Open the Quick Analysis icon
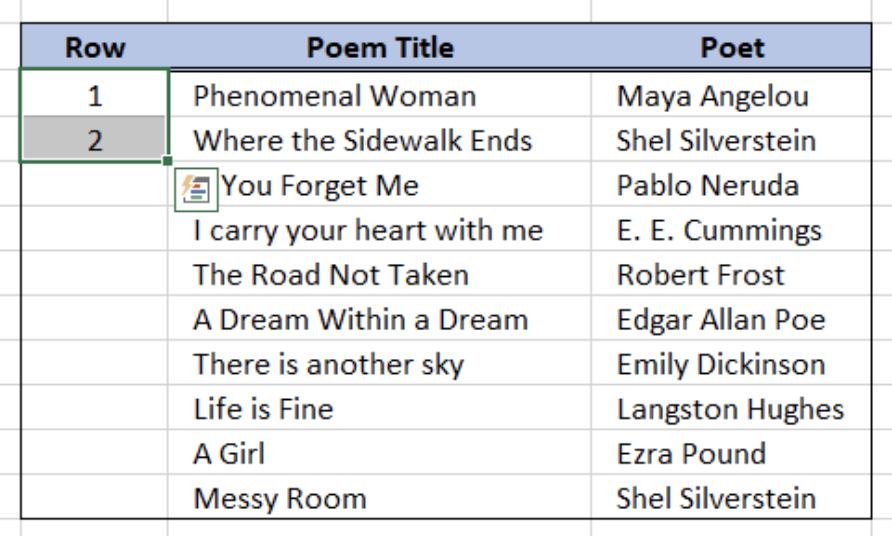The width and height of the screenshot is (892, 536). click(x=196, y=189)
